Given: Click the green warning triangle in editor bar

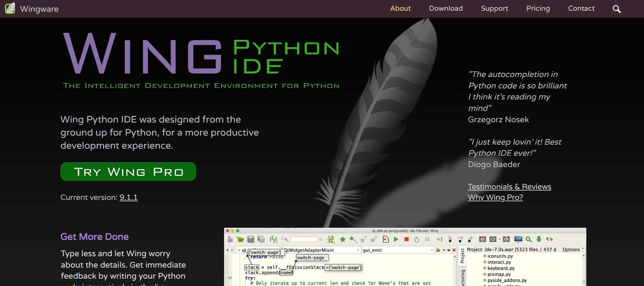Looking at the screenshot, I should [438, 250].
